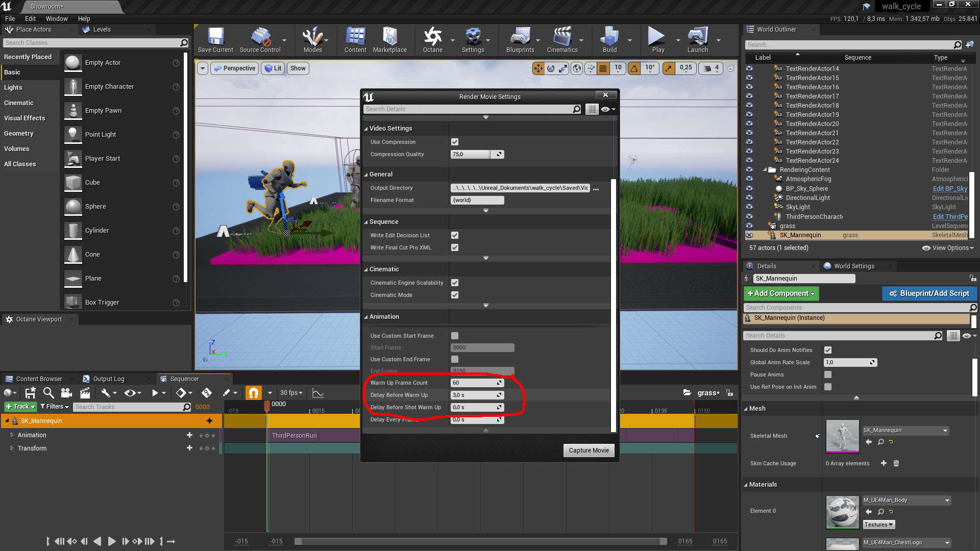Expand the Transform track in Sequencer
The image size is (980, 551).
click(12, 448)
